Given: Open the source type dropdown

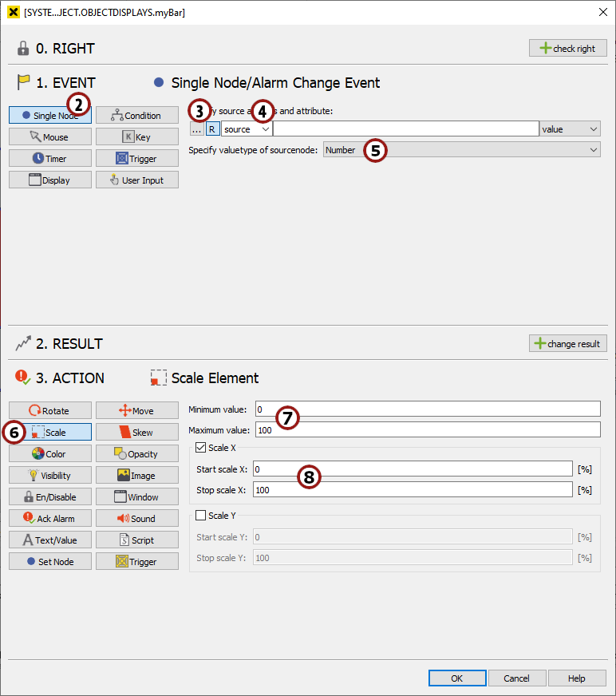Looking at the screenshot, I should (x=247, y=129).
